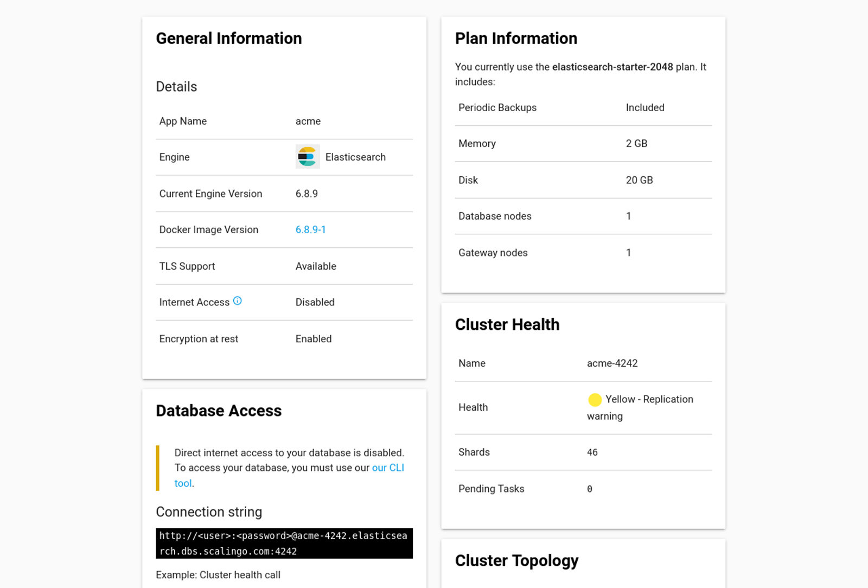This screenshot has height=588, width=868.
Task: Open the "our CLI tool" link
Action: [387, 468]
